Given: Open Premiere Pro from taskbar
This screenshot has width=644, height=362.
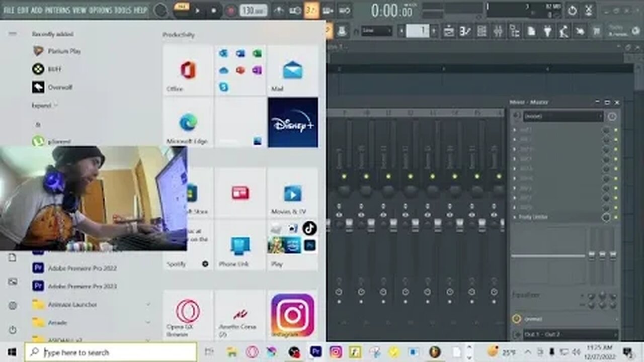Looking at the screenshot, I should click(x=316, y=352).
